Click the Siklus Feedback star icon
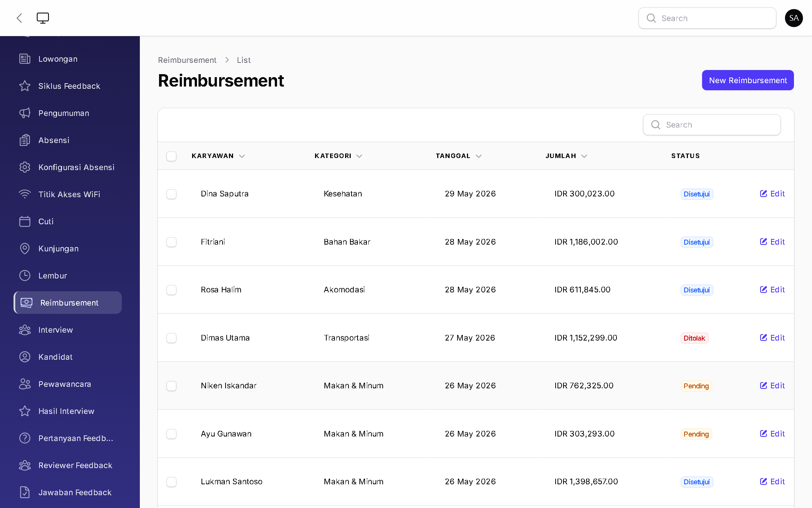Screen dimensions: 812x508 point(25,86)
